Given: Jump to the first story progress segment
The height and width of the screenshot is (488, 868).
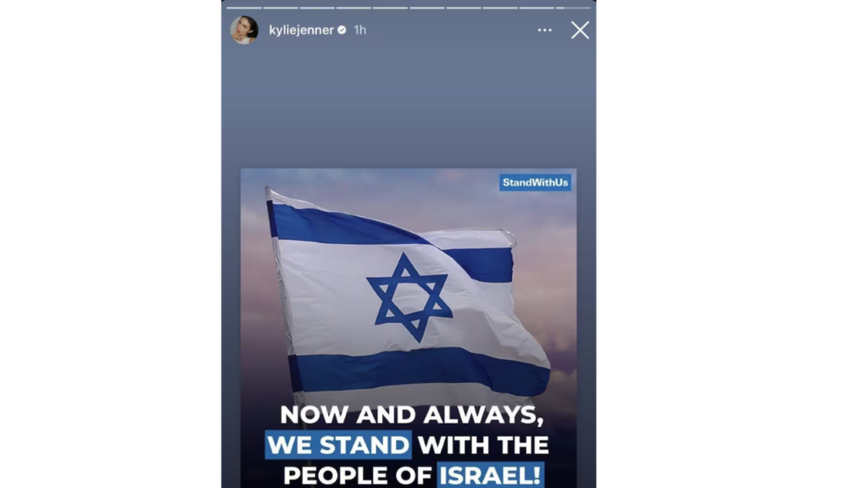Looking at the screenshot, I should [243, 8].
